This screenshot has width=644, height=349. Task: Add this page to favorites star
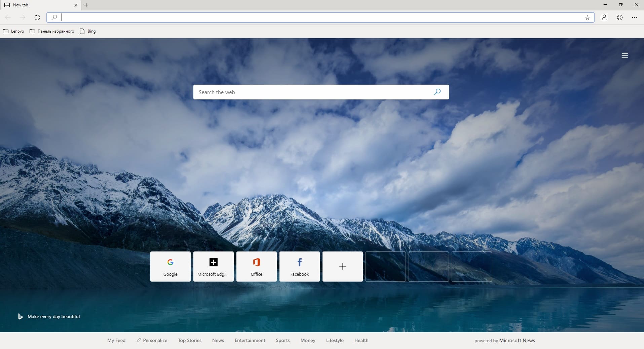(587, 18)
